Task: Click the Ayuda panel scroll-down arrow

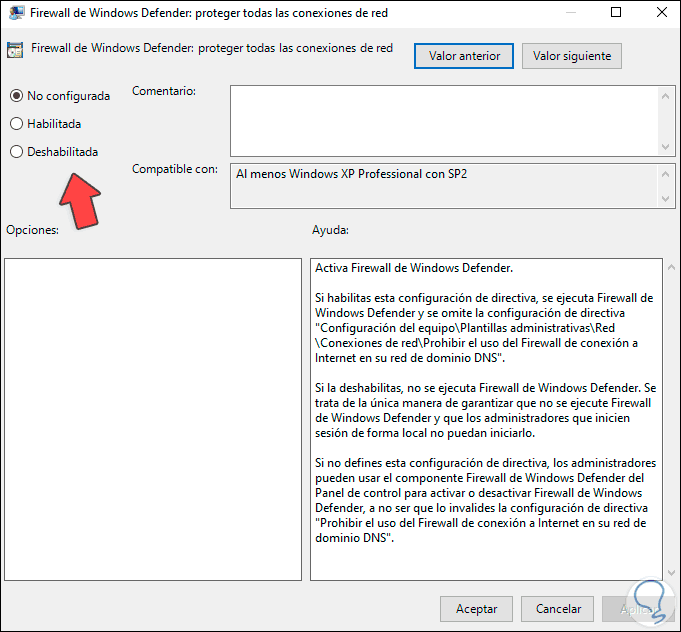Action: point(671,573)
